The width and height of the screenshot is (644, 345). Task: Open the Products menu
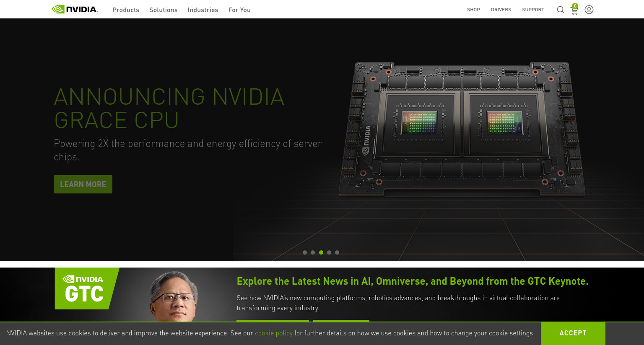coord(126,10)
